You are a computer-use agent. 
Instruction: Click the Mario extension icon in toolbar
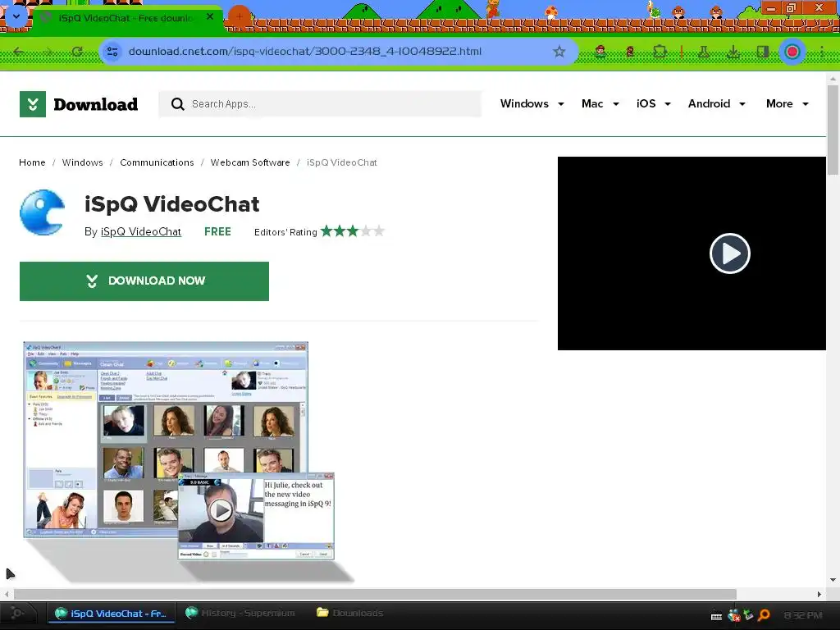click(x=600, y=52)
